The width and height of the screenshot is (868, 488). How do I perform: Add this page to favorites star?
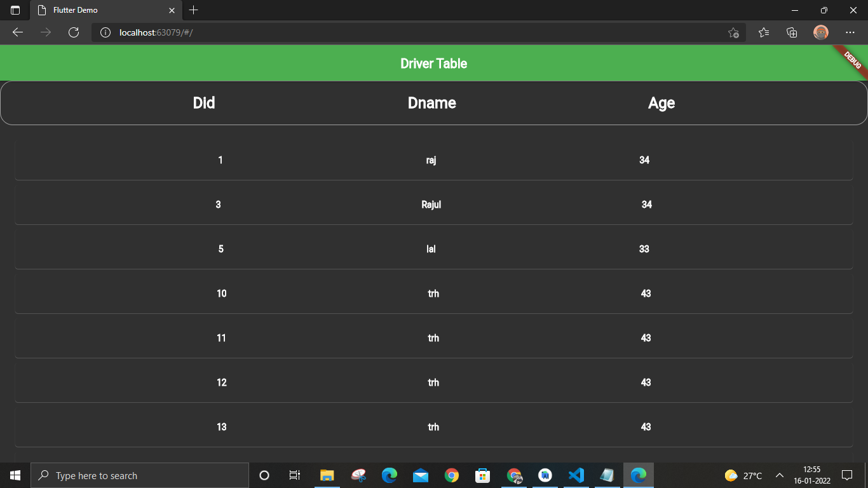733,32
